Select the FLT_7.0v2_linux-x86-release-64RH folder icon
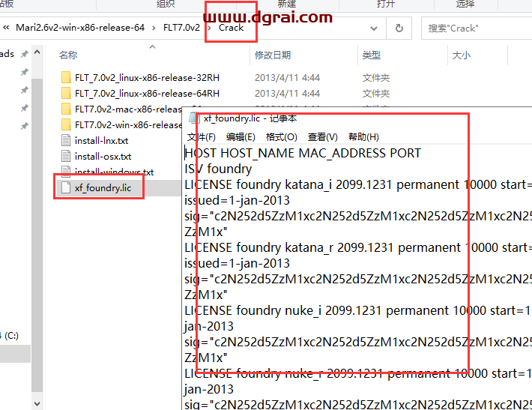 click(66, 94)
